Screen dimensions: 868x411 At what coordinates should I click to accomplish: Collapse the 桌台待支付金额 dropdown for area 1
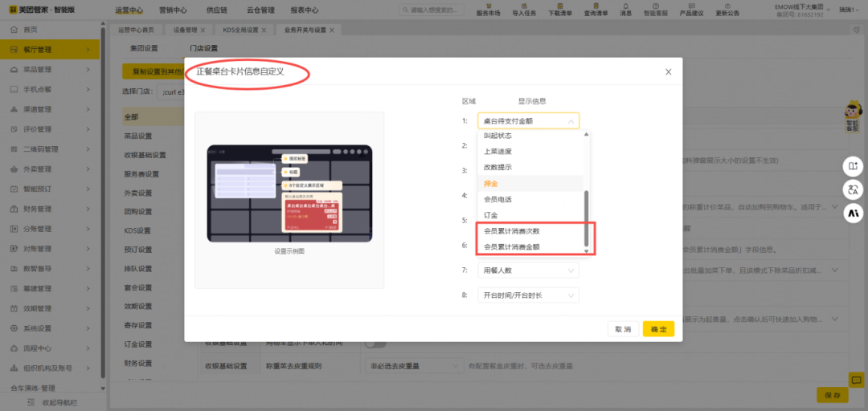click(571, 121)
